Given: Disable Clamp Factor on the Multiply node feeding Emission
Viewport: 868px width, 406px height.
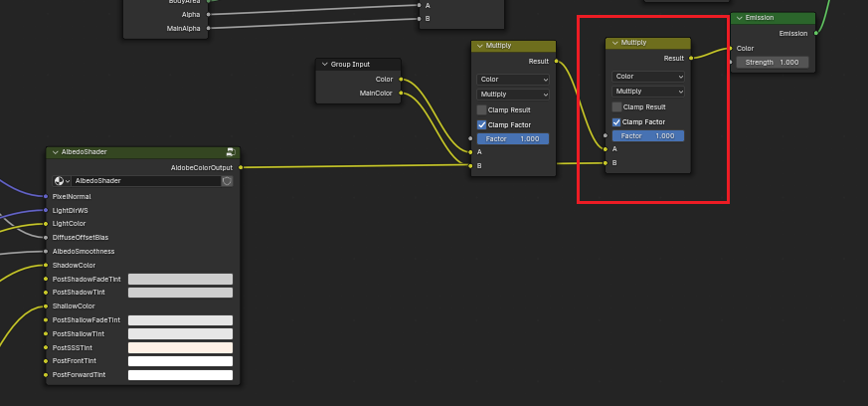Looking at the screenshot, I should pos(616,121).
